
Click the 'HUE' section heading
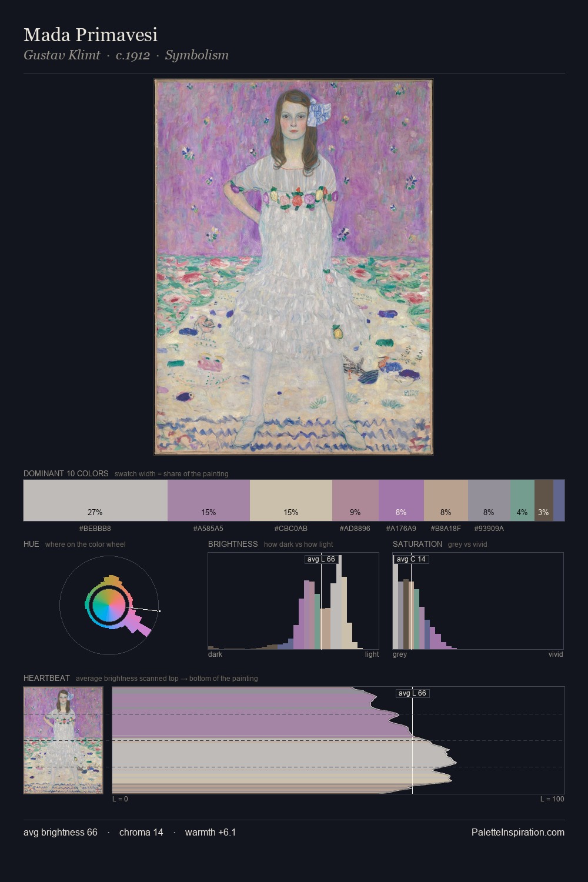pyautogui.click(x=31, y=544)
